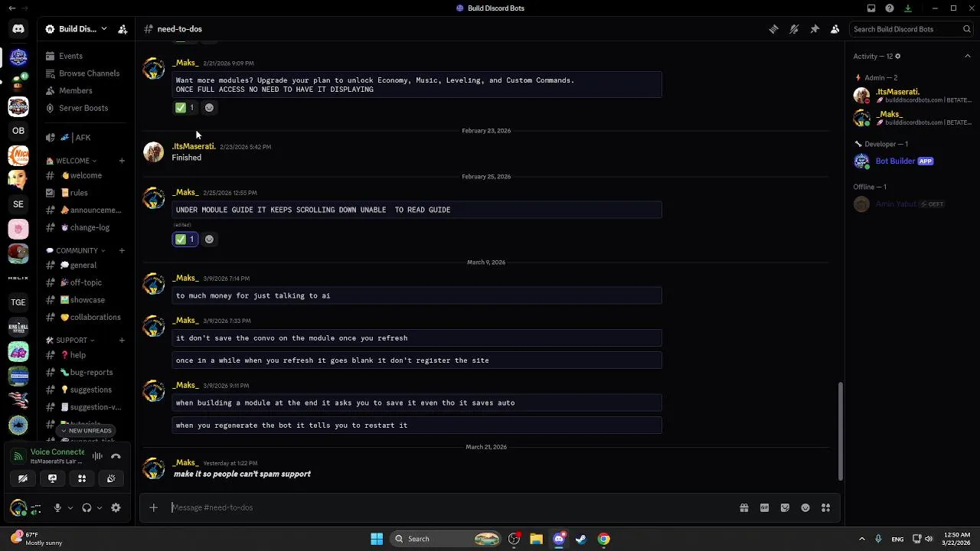Open .ItsMaserati. profile in member list
Image resolution: width=980 pixels, height=551 pixels.
coord(911,96)
